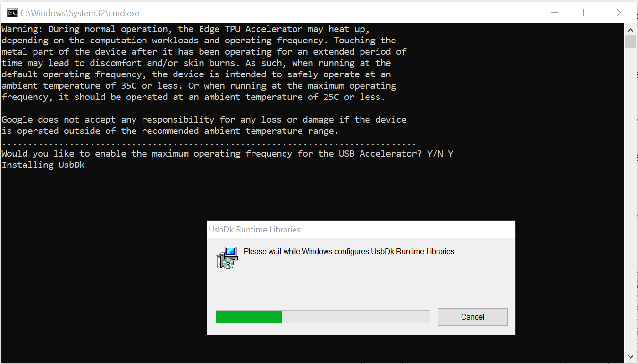Click the scrollbar thumb at the top
This screenshot has height=364, width=638.
pyautogui.click(x=630, y=41)
